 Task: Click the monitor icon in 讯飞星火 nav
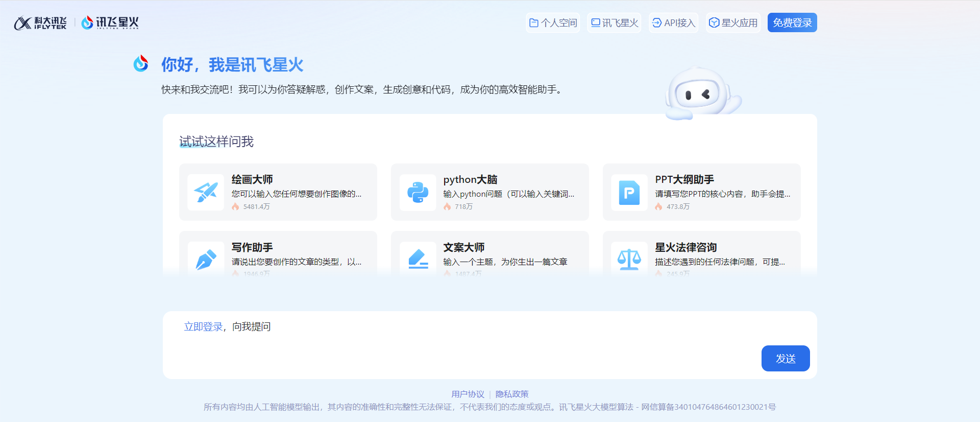596,22
